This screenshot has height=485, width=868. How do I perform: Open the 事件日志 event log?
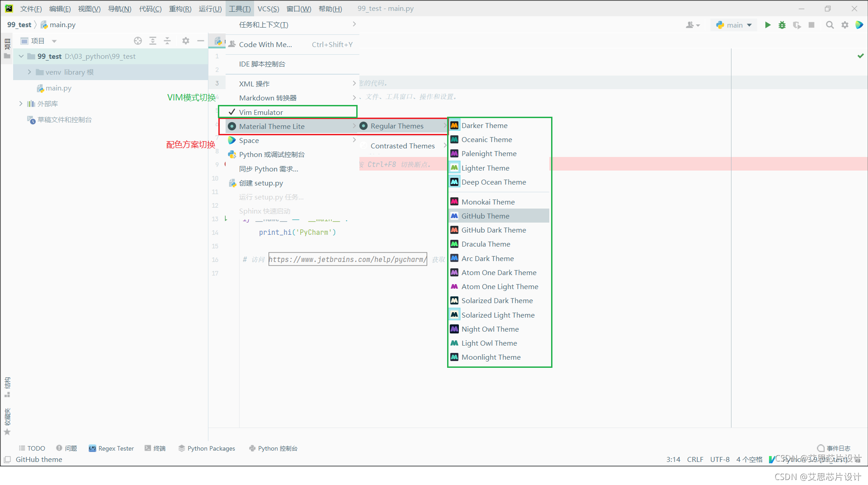click(x=834, y=448)
